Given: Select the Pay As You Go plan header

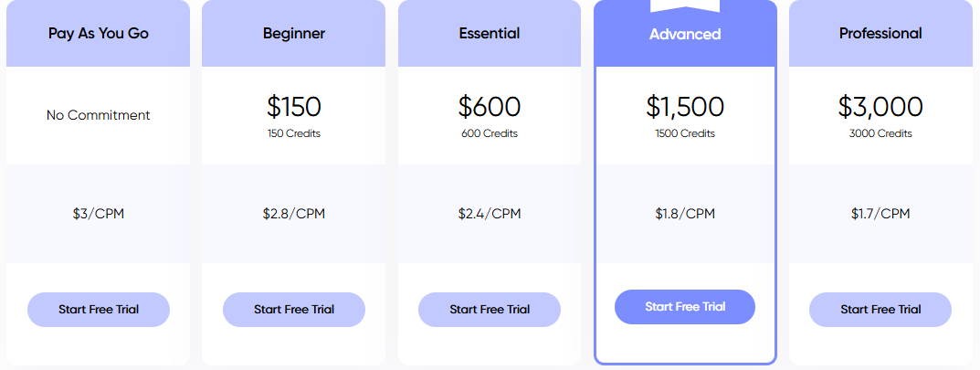Looking at the screenshot, I should pyautogui.click(x=98, y=33).
